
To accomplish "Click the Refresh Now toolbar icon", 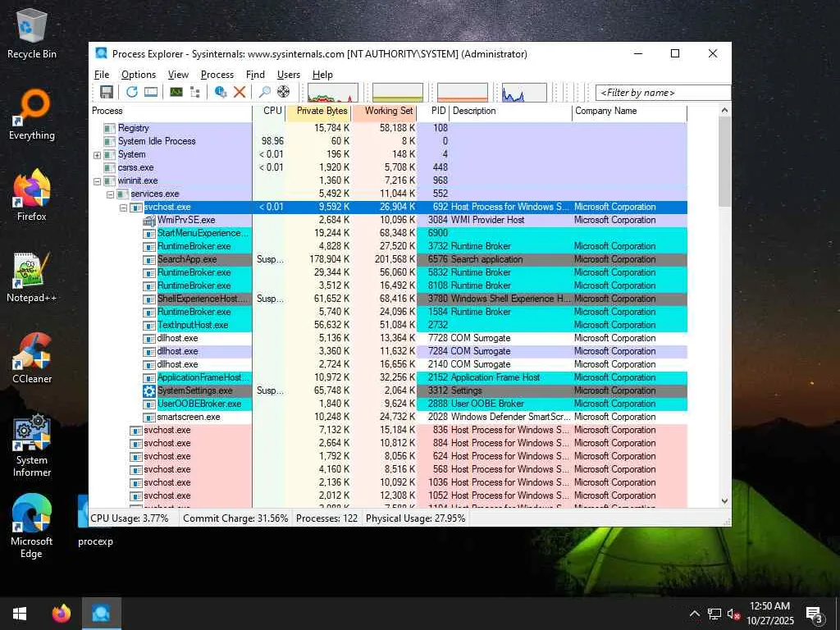I will click(x=132, y=92).
